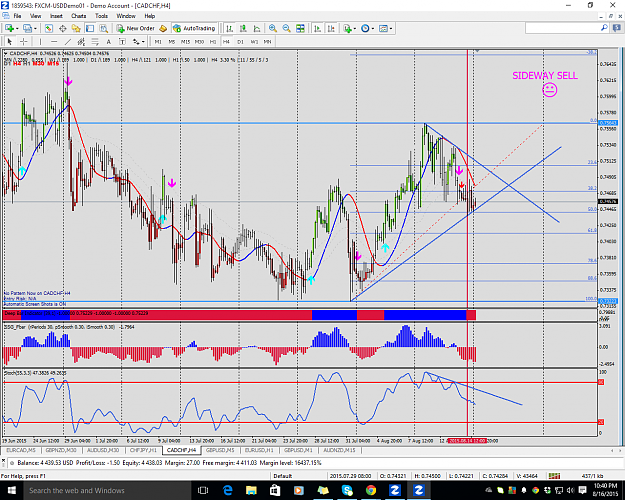Screen dimensions: 625x500
Task: Zoom in on the chart
Action: [x=273, y=28]
